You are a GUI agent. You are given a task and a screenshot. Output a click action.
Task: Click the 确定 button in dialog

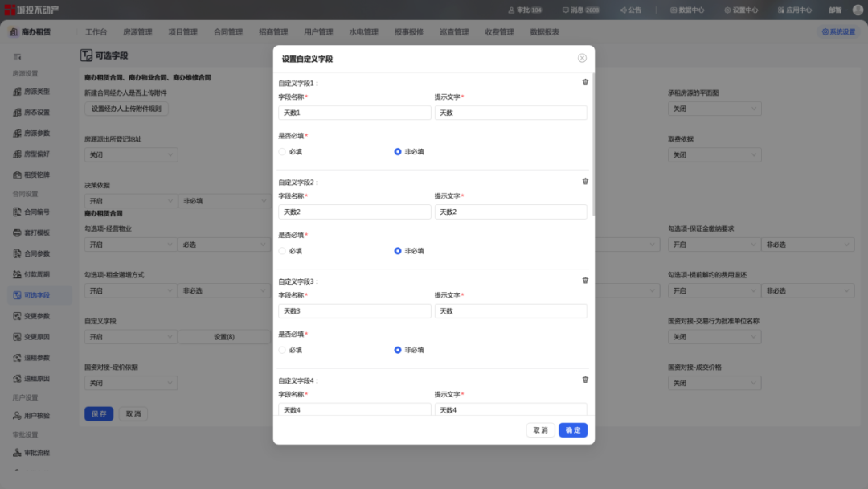573,430
